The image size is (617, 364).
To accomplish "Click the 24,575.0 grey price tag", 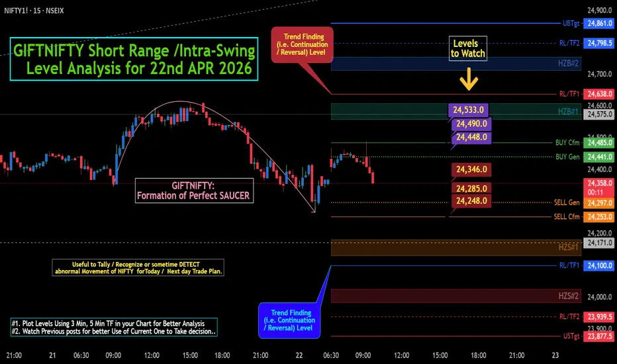I will pyautogui.click(x=599, y=114).
